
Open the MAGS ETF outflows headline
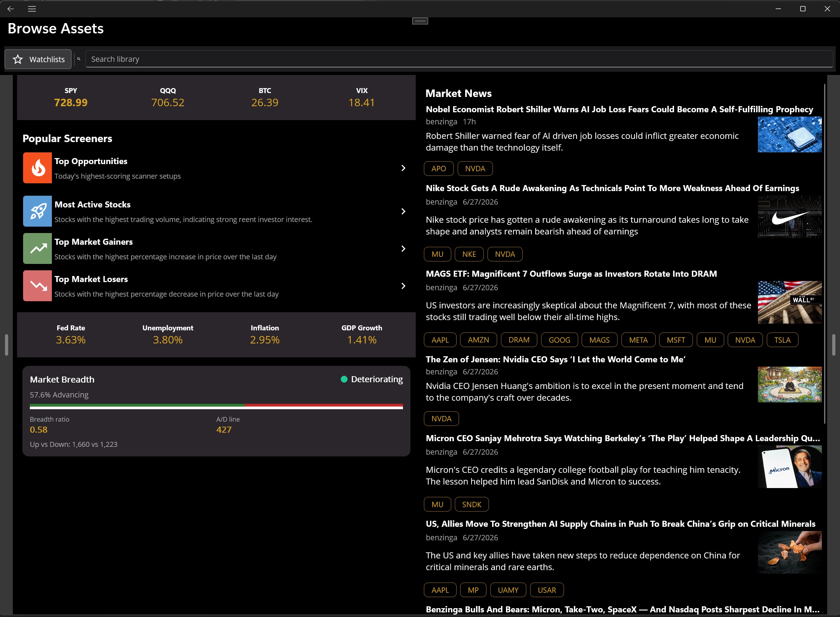click(571, 274)
